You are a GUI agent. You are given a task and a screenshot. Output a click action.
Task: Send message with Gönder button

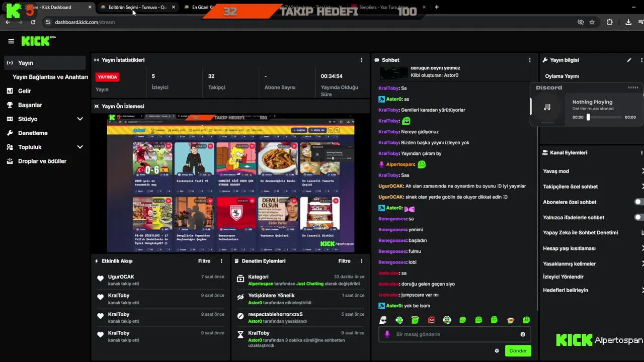click(518, 351)
